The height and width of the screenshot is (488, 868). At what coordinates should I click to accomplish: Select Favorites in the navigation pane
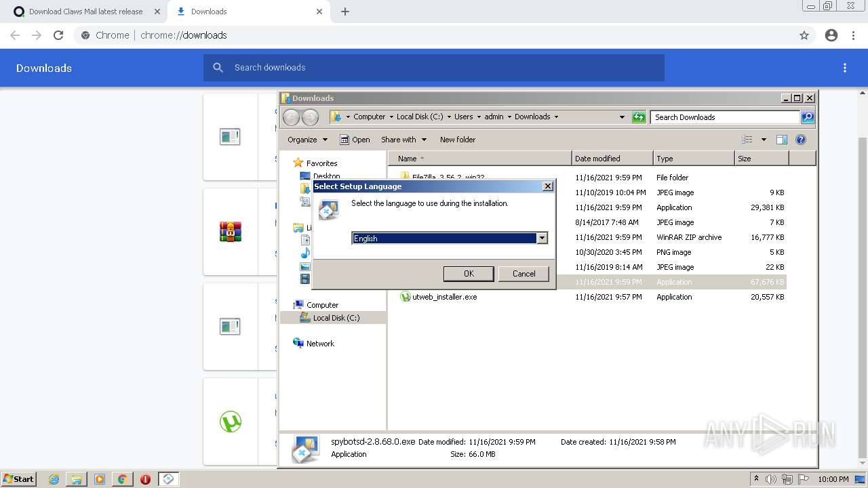point(321,163)
